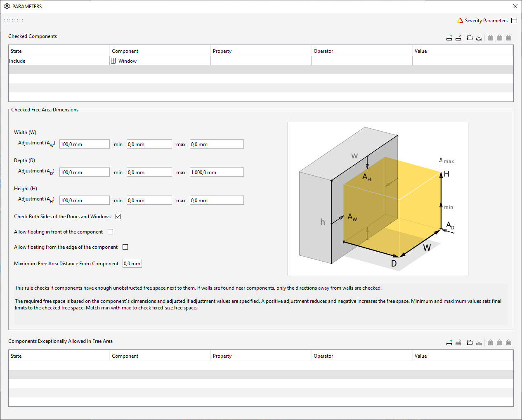522x420 pixels.
Task: Click Property header in Exceptionally Allowed table
Action: click(x=261, y=356)
